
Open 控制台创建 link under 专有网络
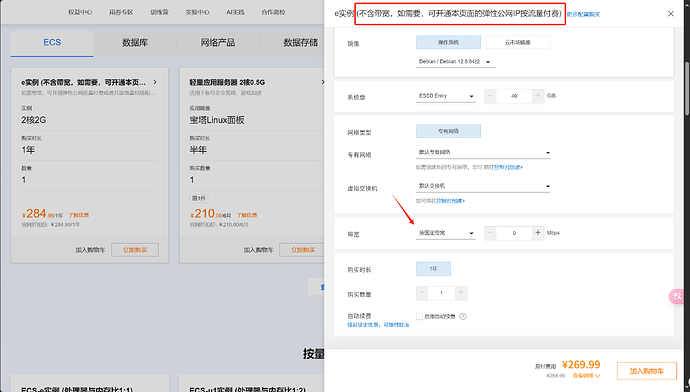[508, 167]
